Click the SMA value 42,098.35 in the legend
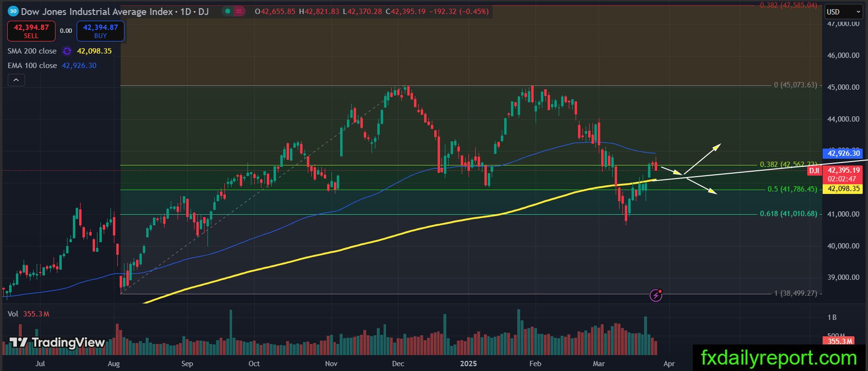The image size is (868, 371). pyautogui.click(x=94, y=51)
